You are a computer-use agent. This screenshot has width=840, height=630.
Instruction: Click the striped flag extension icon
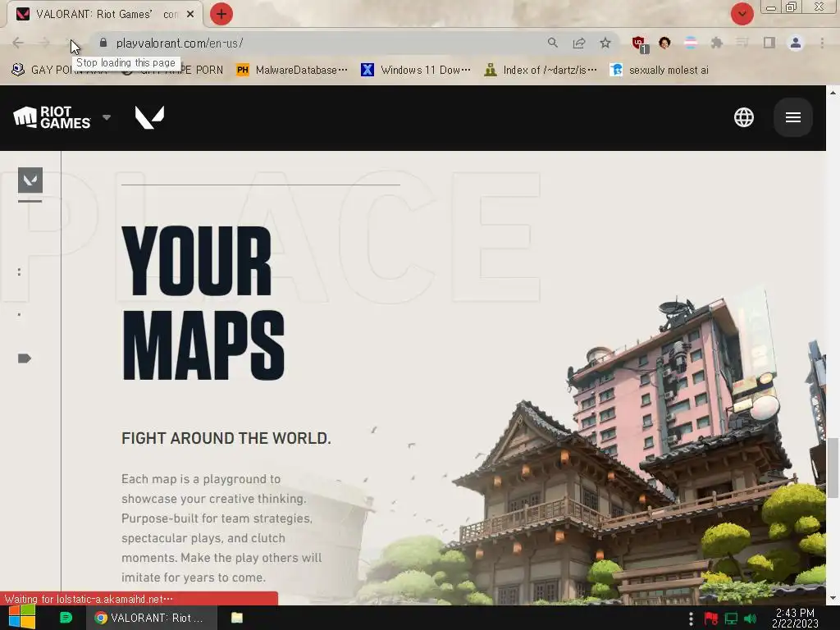pos(691,43)
